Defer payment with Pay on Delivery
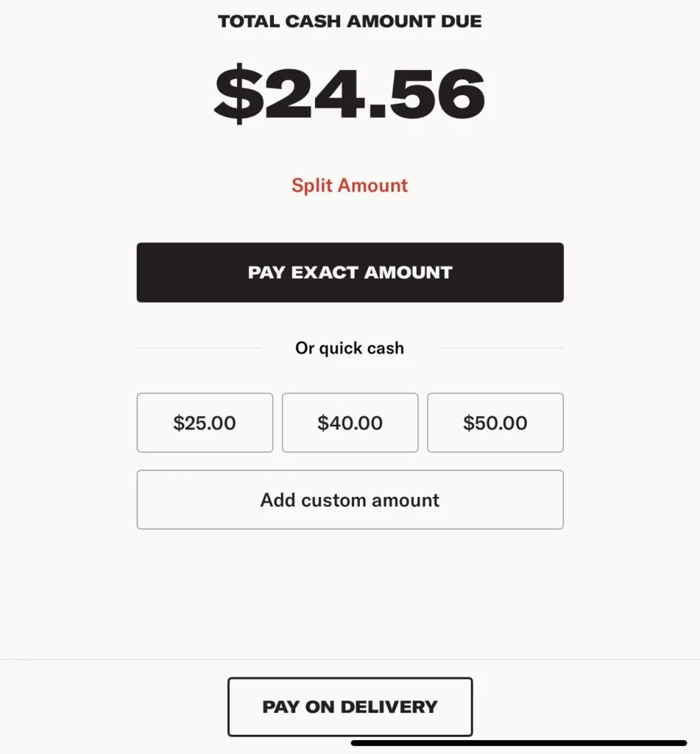This screenshot has height=754, width=700. (x=350, y=707)
